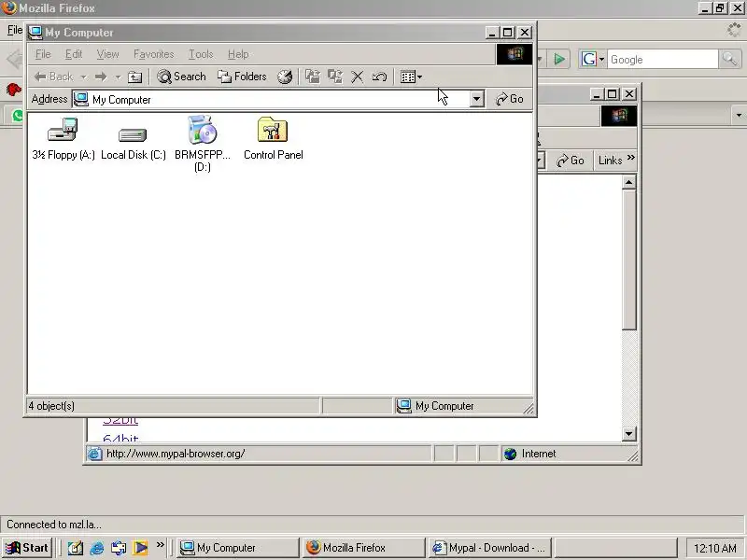Image resolution: width=747 pixels, height=560 pixels.
Task: Open the Control Panel folder icon
Action: [x=273, y=138]
